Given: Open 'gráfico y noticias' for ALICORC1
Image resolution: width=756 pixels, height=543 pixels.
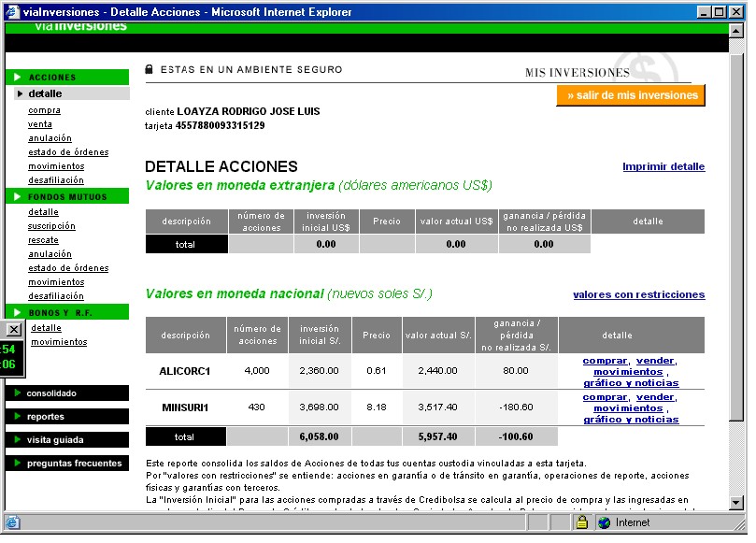Looking at the screenshot, I should point(631,383).
